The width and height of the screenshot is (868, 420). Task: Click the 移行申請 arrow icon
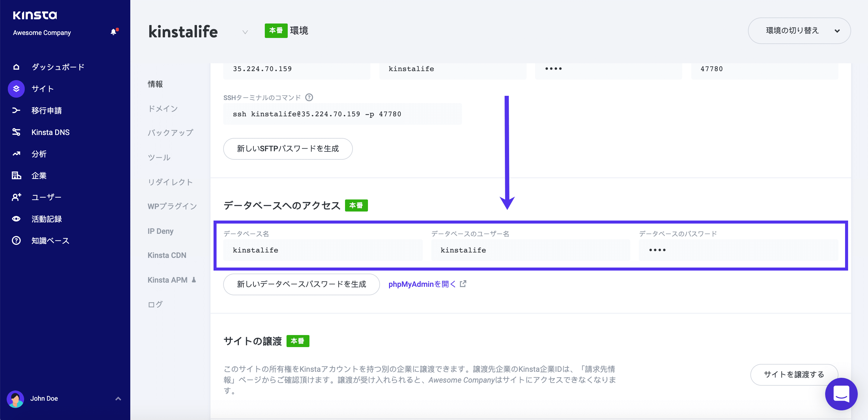[16, 110]
